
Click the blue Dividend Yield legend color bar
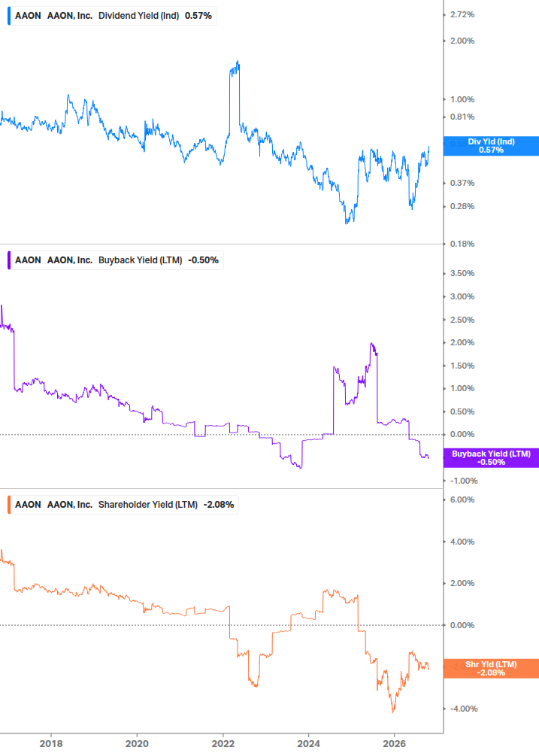(x=9, y=16)
